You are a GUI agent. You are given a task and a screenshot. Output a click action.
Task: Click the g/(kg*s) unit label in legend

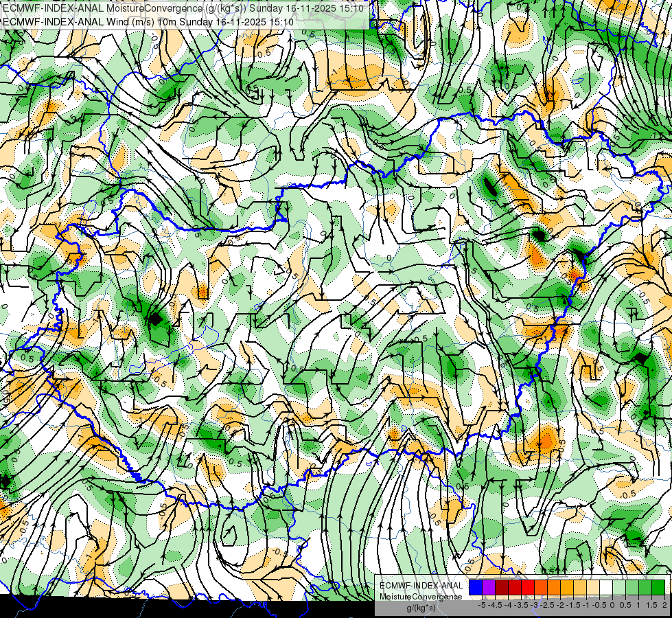421,608
